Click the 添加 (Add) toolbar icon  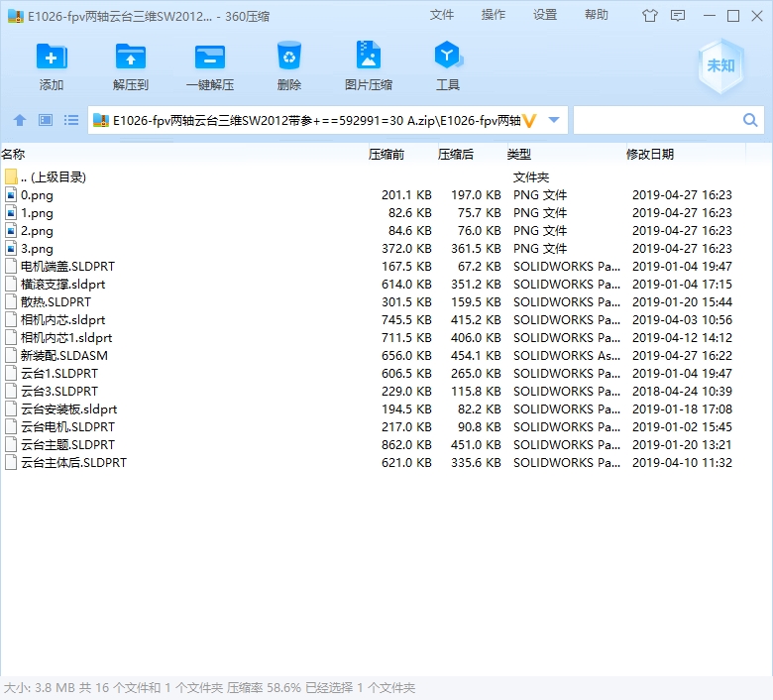(x=52, y=58)
